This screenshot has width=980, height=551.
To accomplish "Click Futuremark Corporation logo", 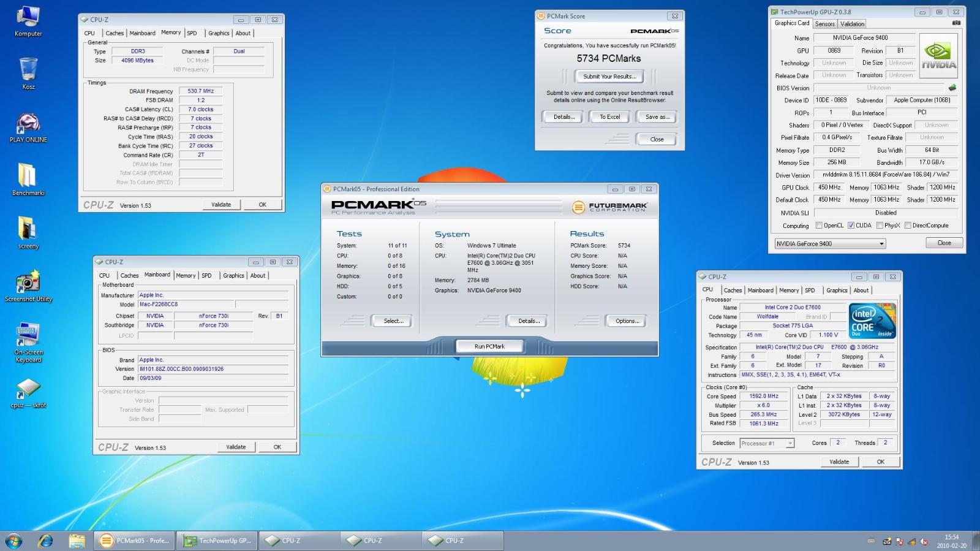I will click(x=609, y=207).
